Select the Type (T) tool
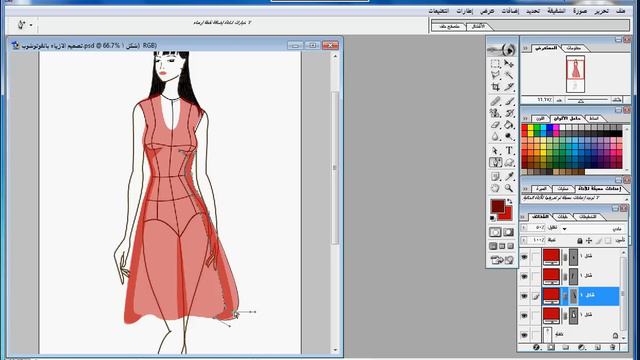This screenshot has height=360, width=640. click(509, 151)
